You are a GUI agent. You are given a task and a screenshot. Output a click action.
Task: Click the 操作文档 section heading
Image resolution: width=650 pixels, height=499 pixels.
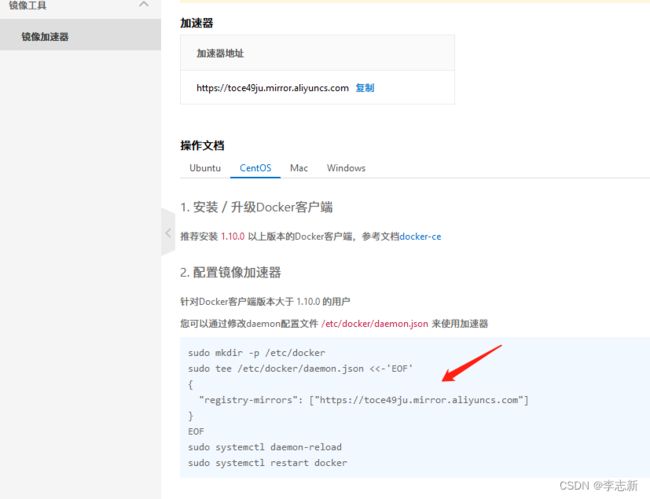pos(202,145)
